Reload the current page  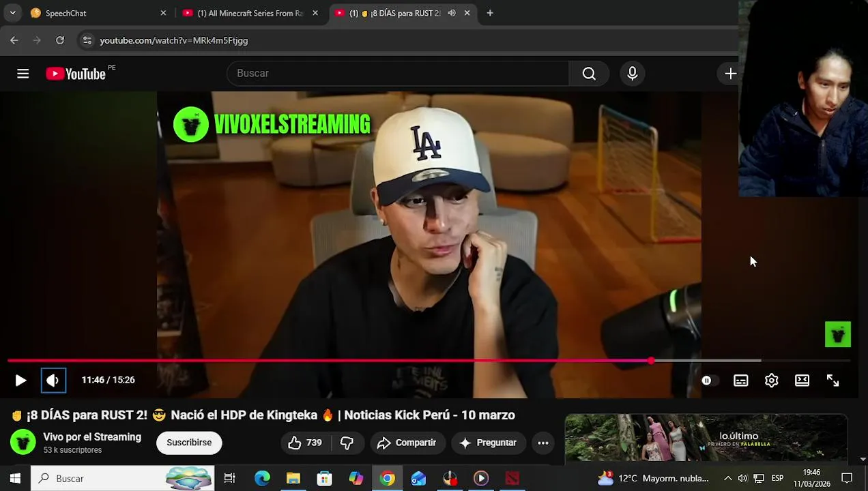click(60, 40)
